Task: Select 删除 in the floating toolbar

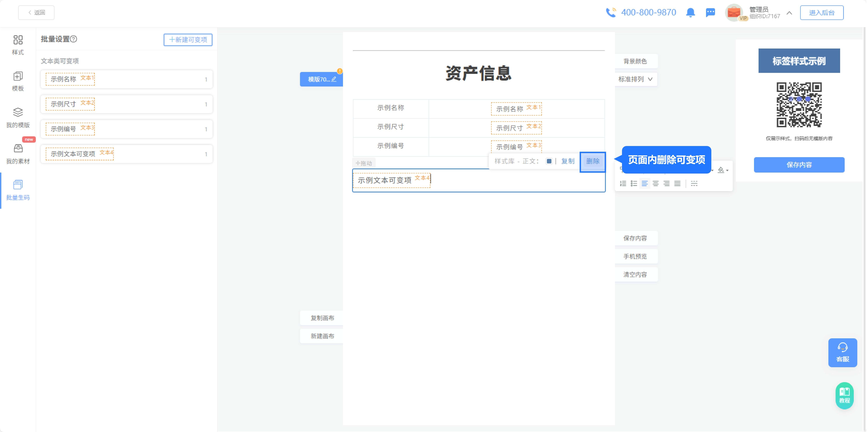Action: 593,161
